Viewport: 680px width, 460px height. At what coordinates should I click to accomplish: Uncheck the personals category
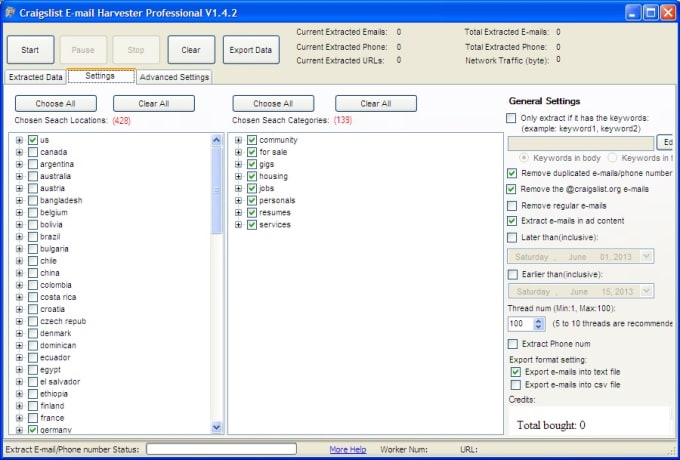(x=252, y=201)
